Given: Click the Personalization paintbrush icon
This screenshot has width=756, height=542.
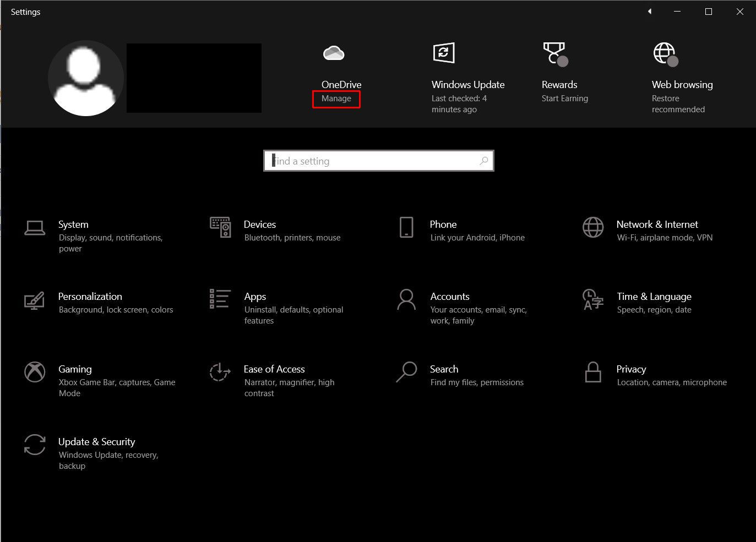Looking at the screenshot, I should [35, 300].
